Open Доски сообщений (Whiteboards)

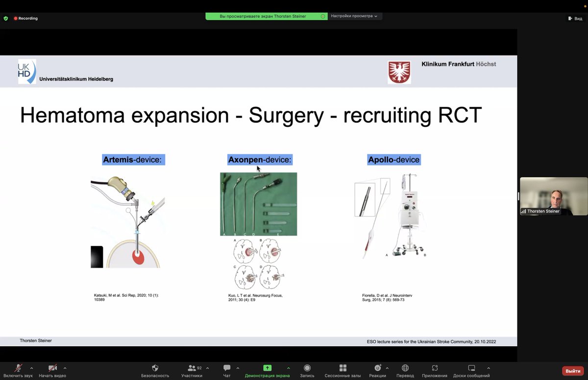point(471,370)
